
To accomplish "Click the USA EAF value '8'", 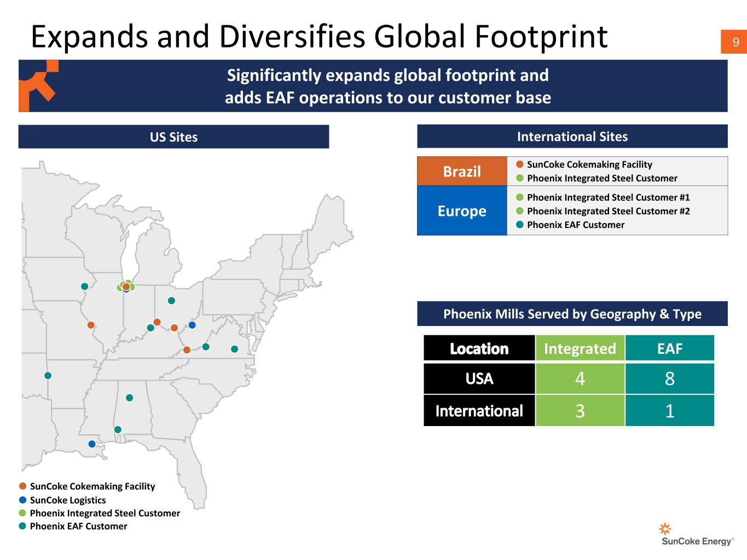I will pyautogui.click(x=670, y=378).
